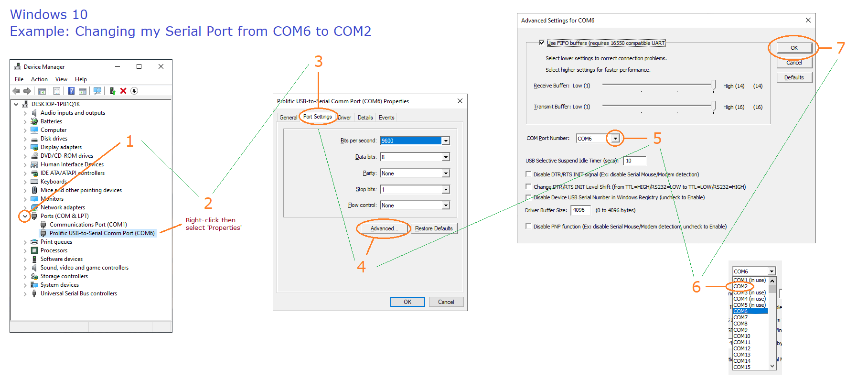
Task: Toggle the Use FIFO buffers checkbox
Action: [x=542, y=43]
